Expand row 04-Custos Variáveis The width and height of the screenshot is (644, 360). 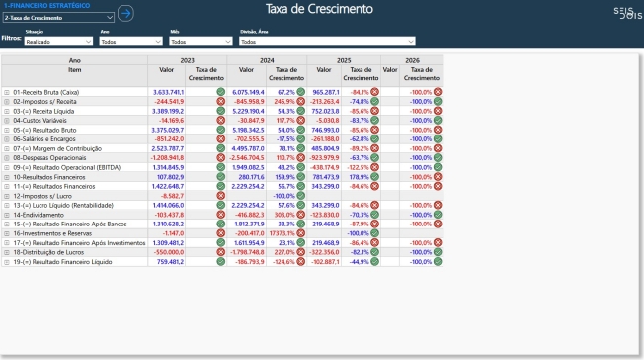click(7, 121)
